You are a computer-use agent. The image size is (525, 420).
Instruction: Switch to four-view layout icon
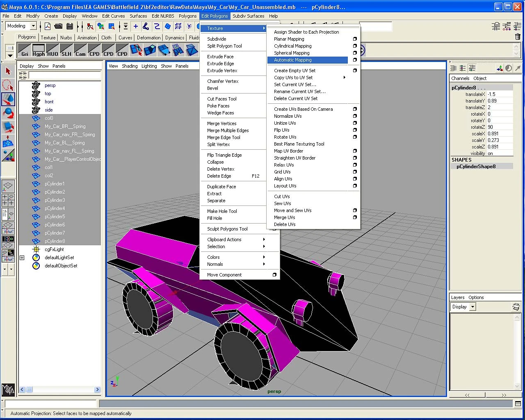[x=8, y=200]
